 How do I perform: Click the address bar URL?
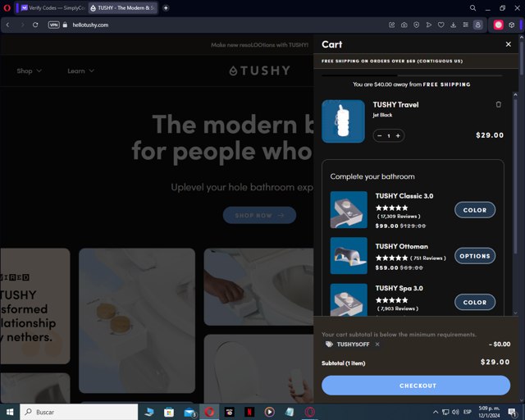(x=90, y=25)
